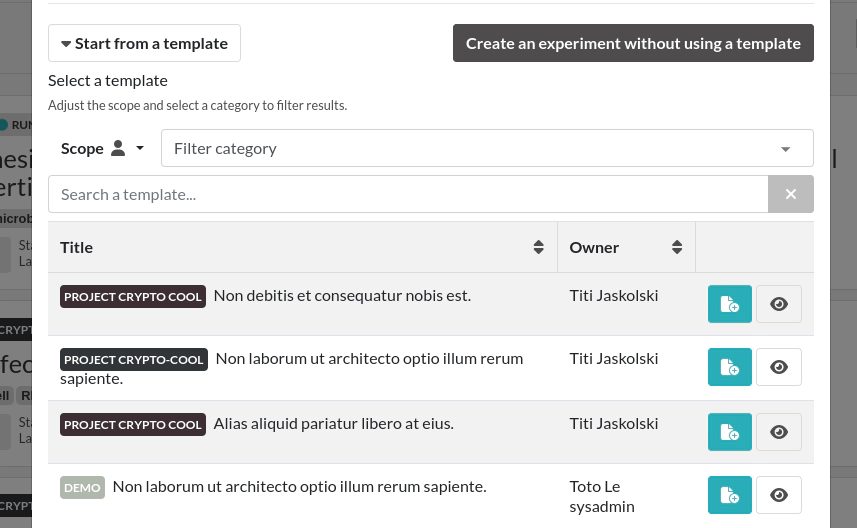Select the 'Alias aliquid pariatur libero' template title
The image size is (857, 528).
(x=333, y=423)
